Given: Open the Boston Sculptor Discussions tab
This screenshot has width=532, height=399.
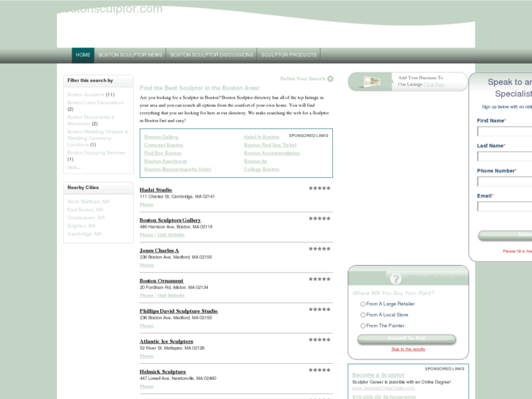Looking at the screenshot, I should 211,55.
